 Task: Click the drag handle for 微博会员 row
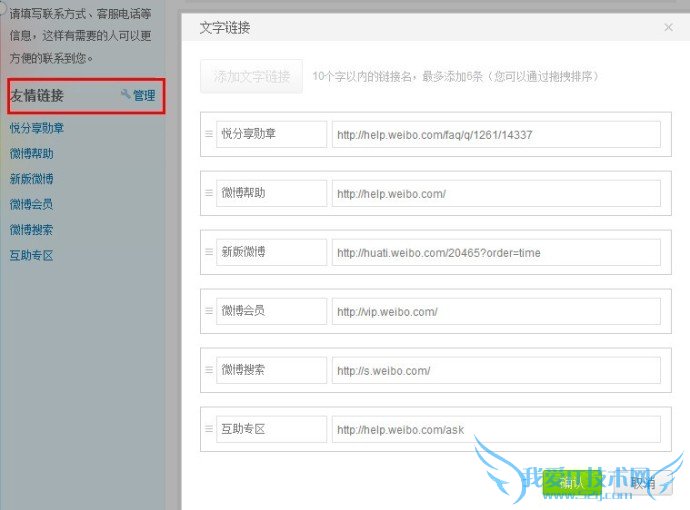(x=209, y=311)
